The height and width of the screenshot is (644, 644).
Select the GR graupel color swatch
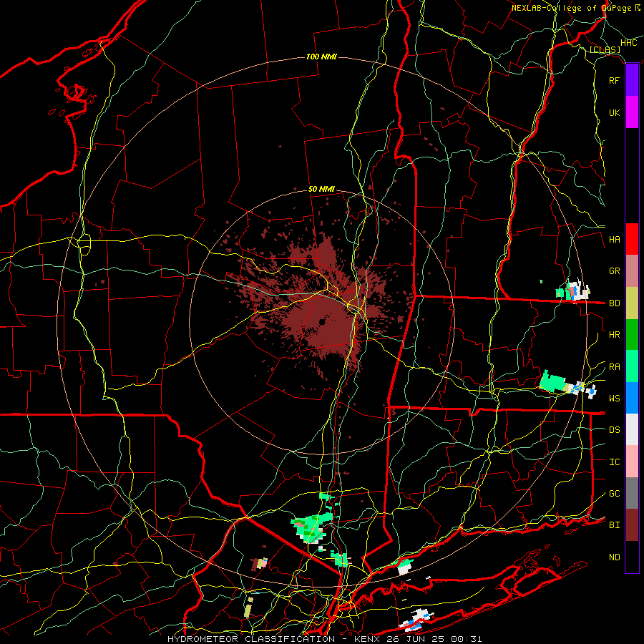click(x=632, y=271)
